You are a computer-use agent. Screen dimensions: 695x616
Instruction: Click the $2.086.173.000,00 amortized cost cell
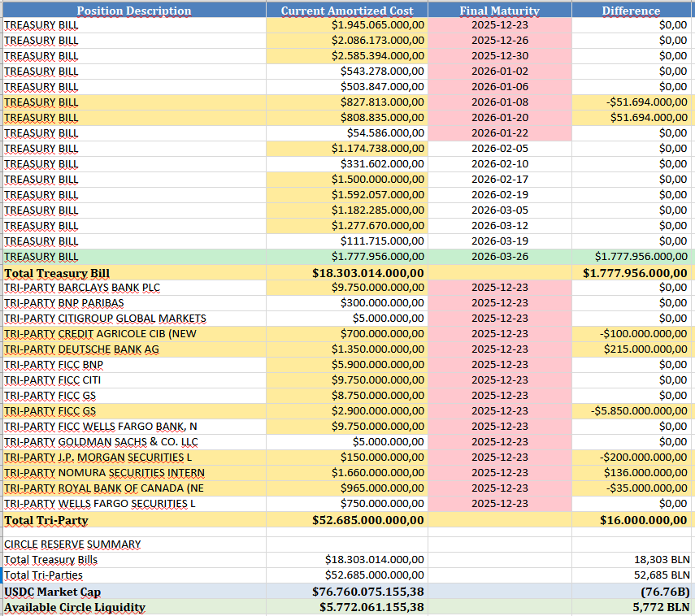[x=346, y=41]
